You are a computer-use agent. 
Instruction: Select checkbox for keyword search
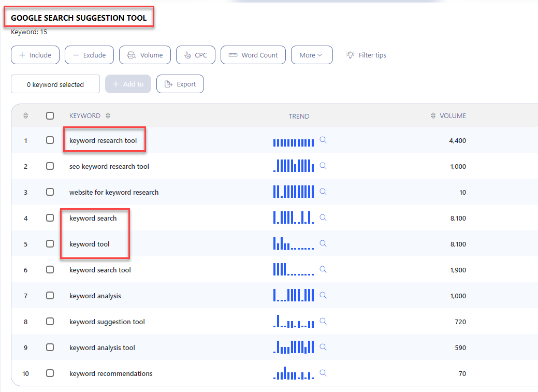[x=50, y=218]
